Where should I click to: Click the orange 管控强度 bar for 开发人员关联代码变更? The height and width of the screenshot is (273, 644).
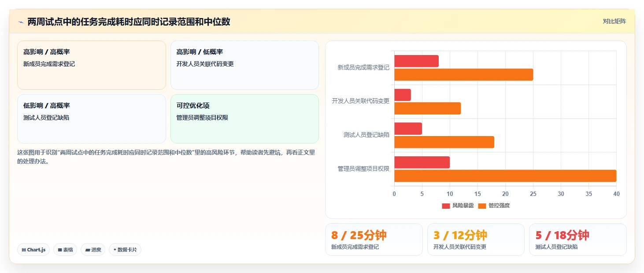tap(427, 108)
